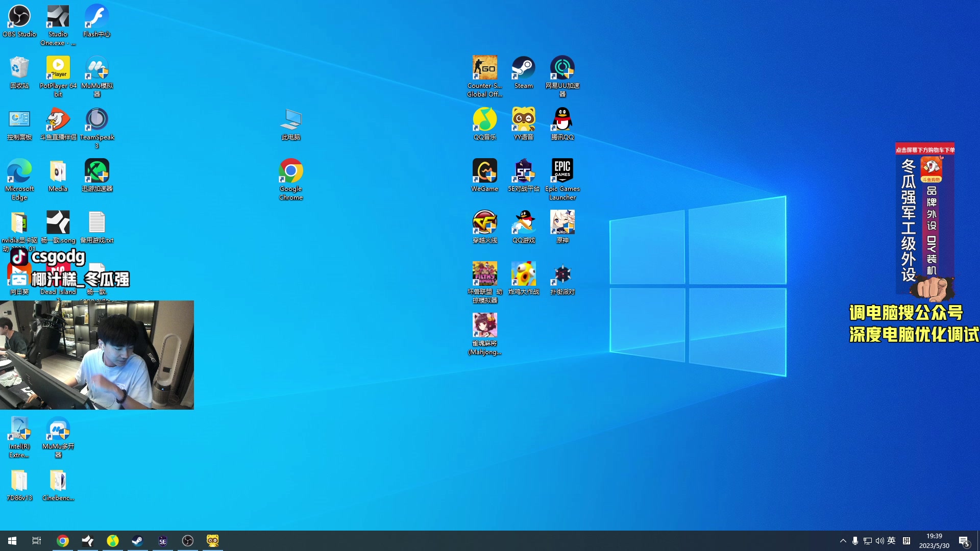Screen dimensions: 980x551
Task: Switch to Steam in the taskbar
Action: [138, 541]
